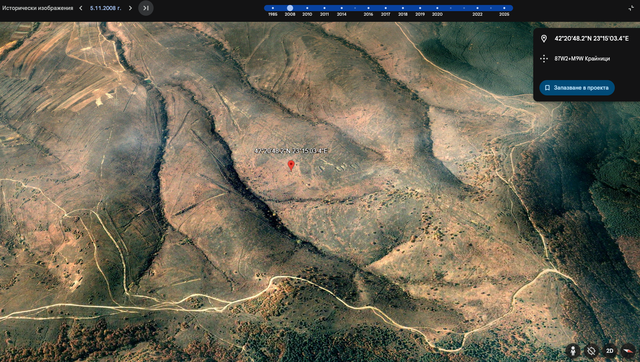Select the 2018 timeline marker
Screen dimensions: 640x362
click(403, 8)
